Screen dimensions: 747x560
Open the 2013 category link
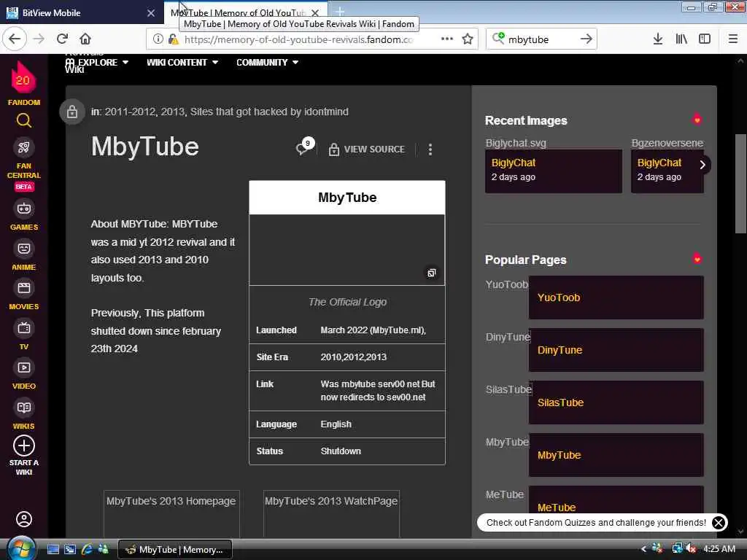[172, 112]
